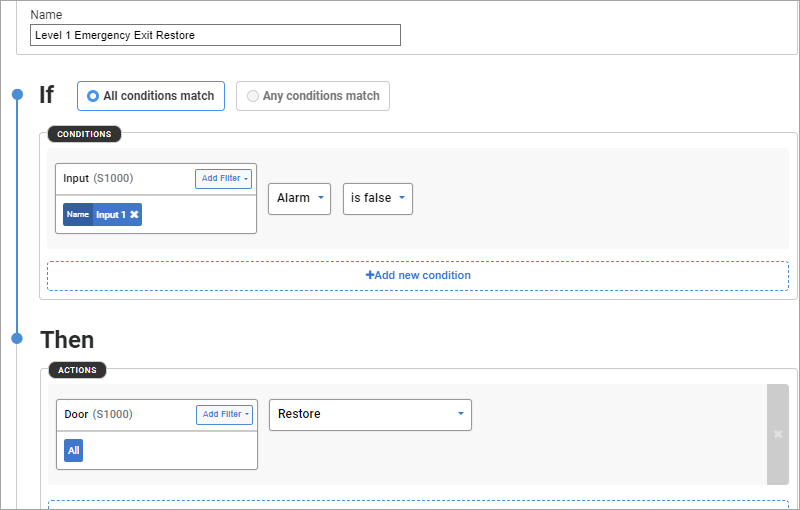Expand the Alarm property dropdown

[x=300, y=198]
